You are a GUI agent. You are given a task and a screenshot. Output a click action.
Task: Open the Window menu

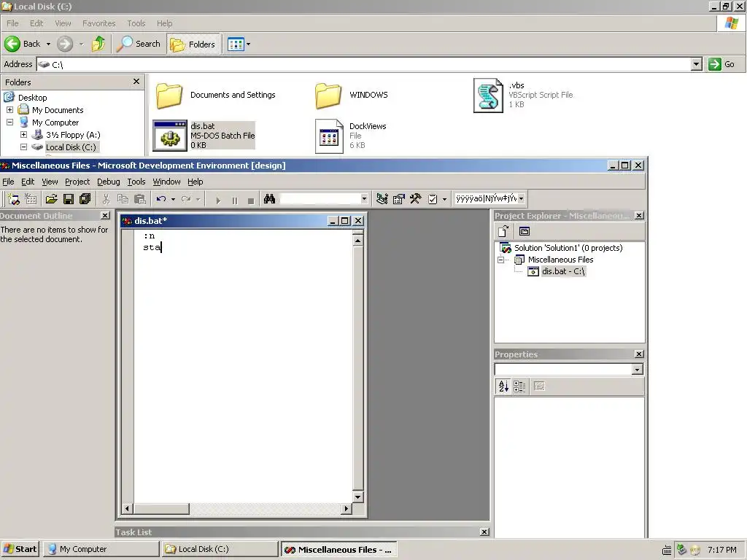point(167,182)
